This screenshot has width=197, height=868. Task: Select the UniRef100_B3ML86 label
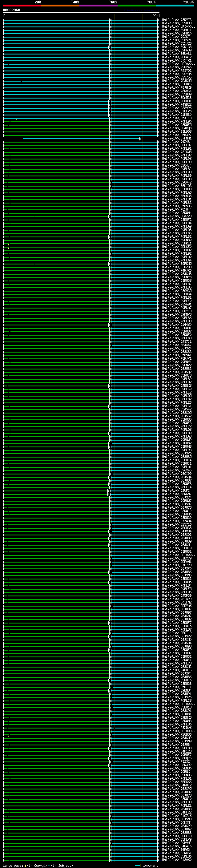click(176, 856)
